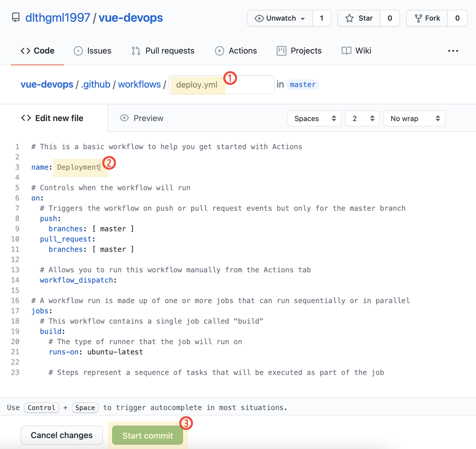Focus the deploy.yml filename input field

coord(222,85)
